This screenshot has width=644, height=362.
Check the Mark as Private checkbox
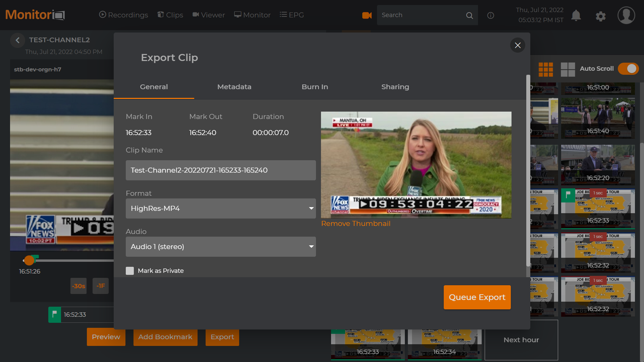click(x=130, y=270)
